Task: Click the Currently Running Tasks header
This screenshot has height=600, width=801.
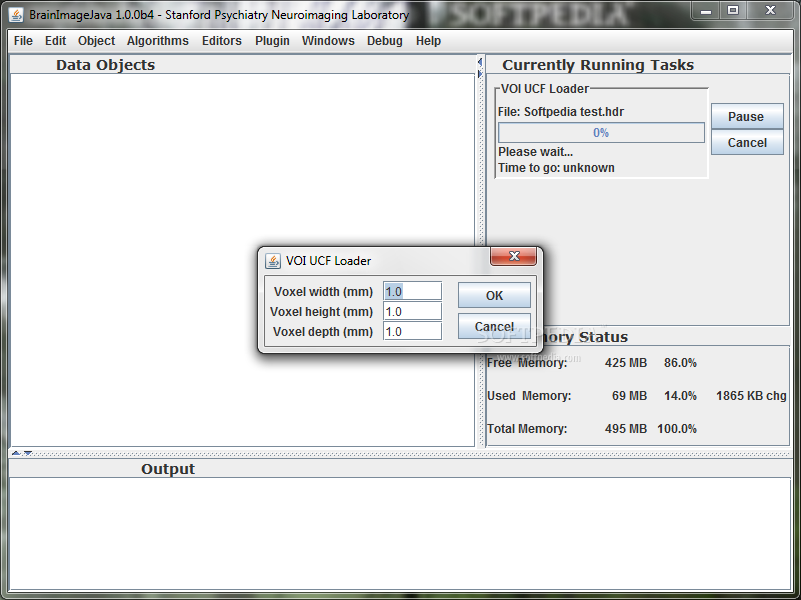Action: [598, 65]
